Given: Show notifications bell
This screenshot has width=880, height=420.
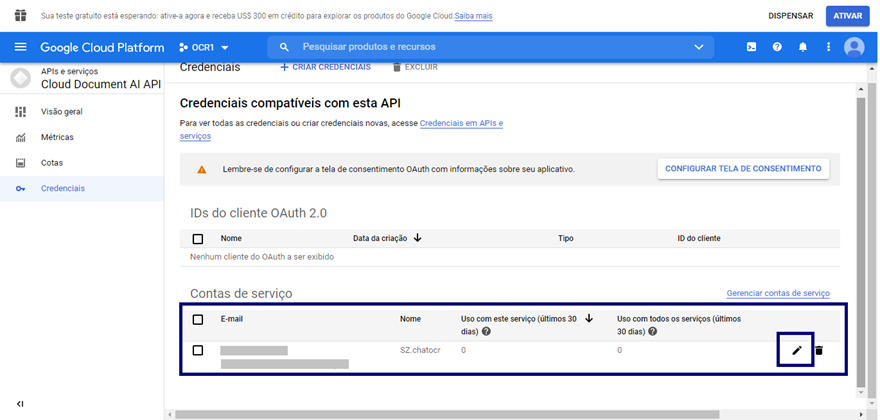Looking at the screenshot, I should [803, 47].
